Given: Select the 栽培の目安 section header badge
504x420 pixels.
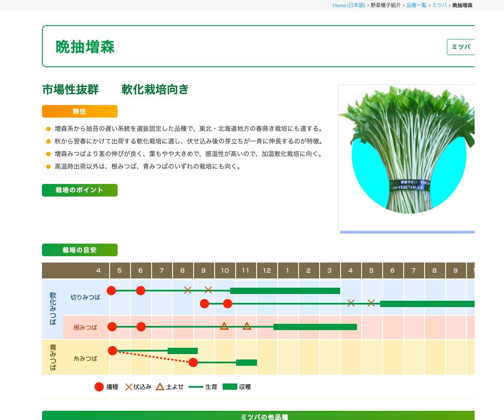Looking at the screenshot, I should tap(79, 250).
